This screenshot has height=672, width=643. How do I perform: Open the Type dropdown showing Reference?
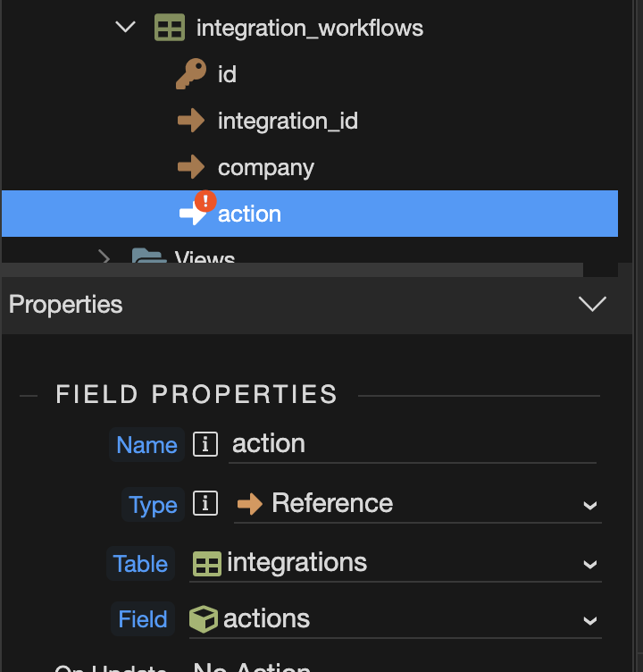coord(417,504)
